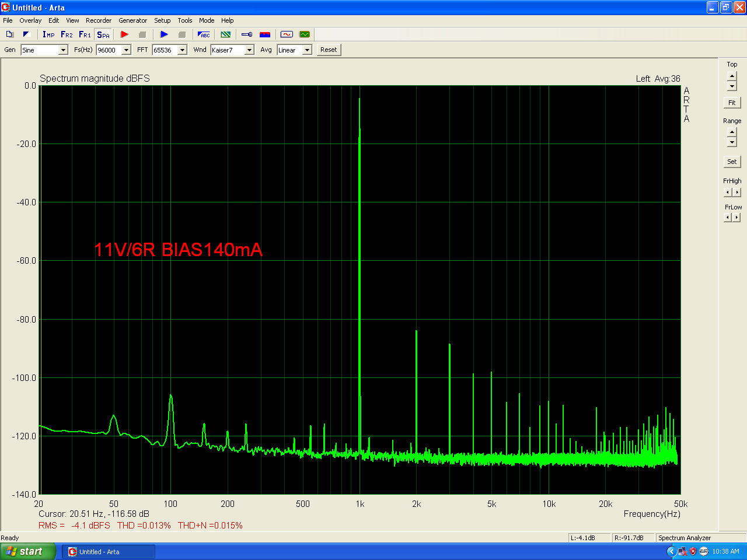This screenshot has height=560, width=747.
Task: Open the FFT size dropdown
Action: coord(182,50)
